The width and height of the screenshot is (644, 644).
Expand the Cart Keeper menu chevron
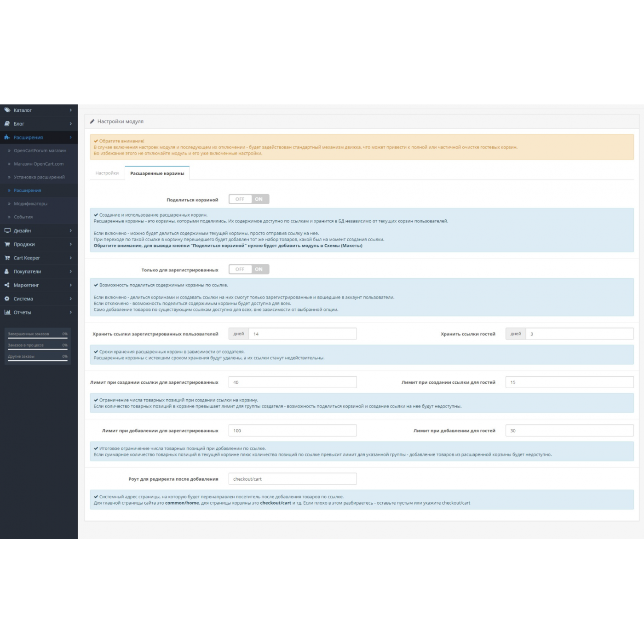coord(70,258)
